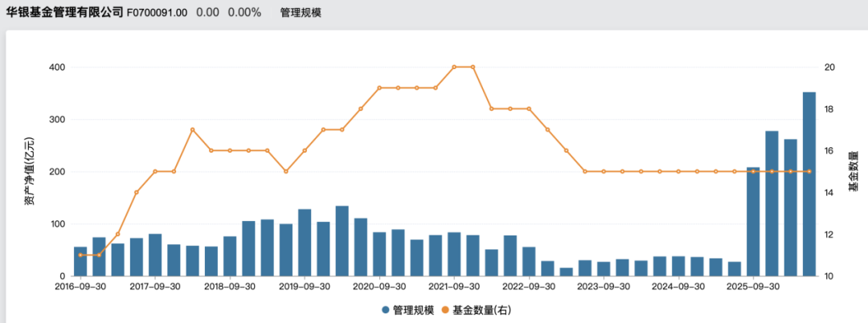Click the right axis value 14

point(829,193)
